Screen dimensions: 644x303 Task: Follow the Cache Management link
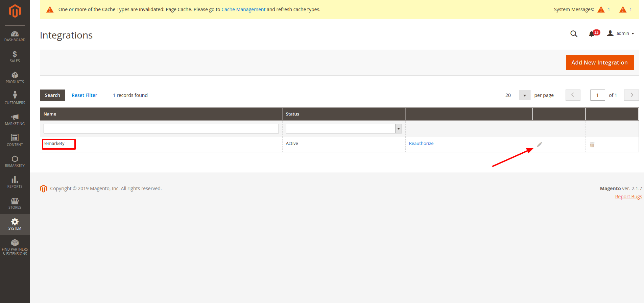(243, 9)
